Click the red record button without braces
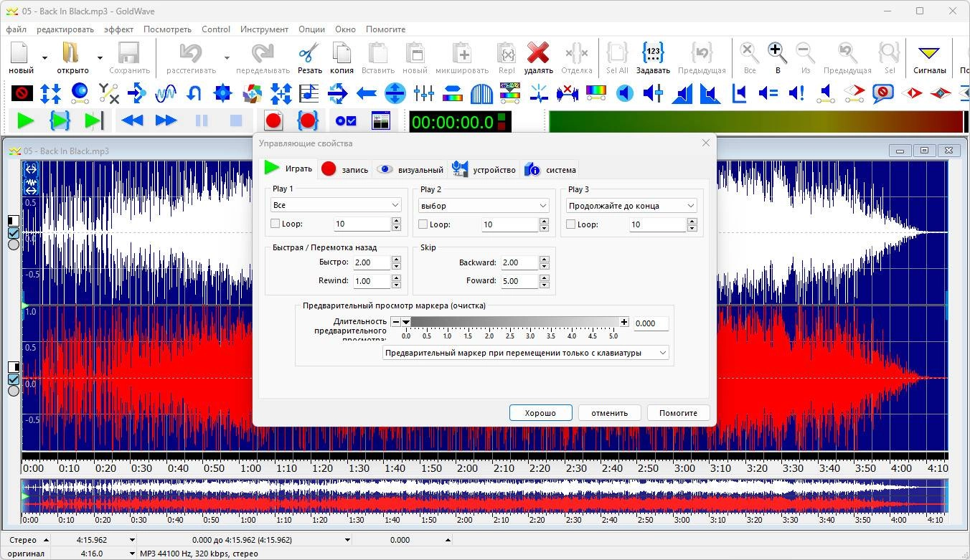Screen dimensions: 970x560 (273, 121)
